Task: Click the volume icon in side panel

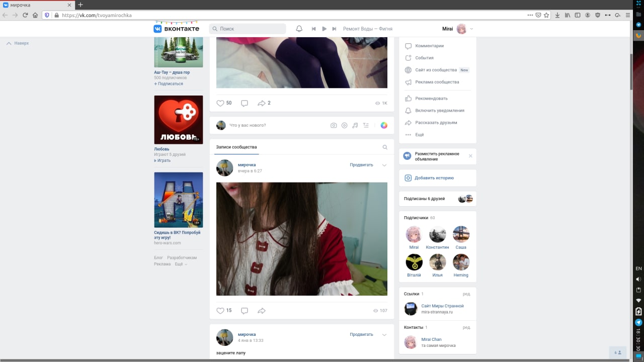Action: (x=638, y=279)
